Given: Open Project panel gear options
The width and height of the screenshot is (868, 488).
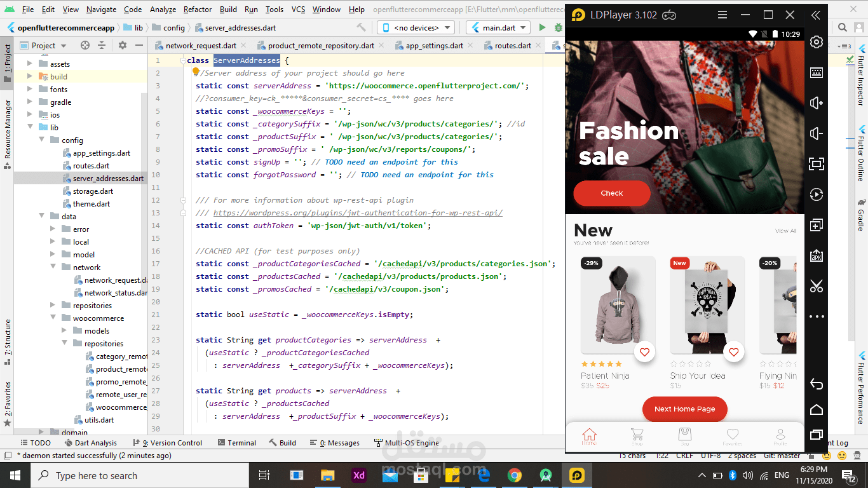Looking at the screenshot, I should click(123, 45).
